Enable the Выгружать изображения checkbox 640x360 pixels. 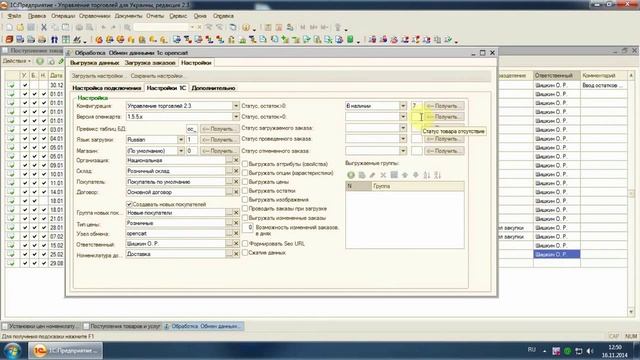click(245, 200)
